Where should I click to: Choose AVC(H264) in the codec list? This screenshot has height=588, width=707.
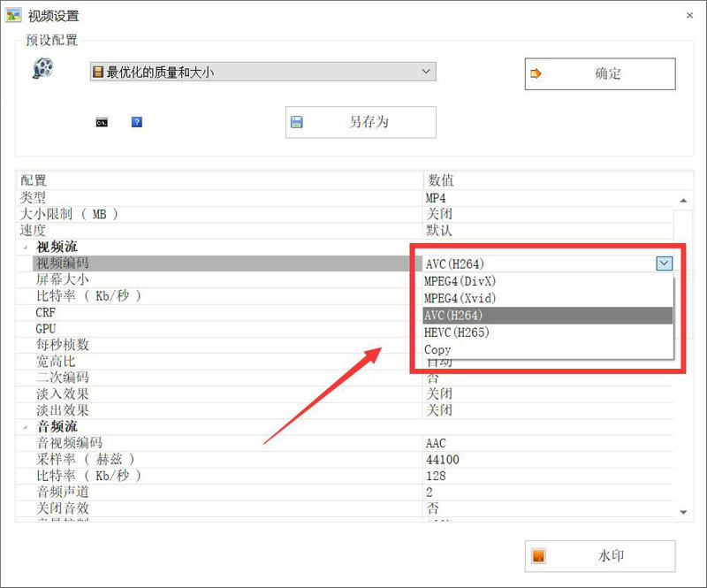[548, 316]
